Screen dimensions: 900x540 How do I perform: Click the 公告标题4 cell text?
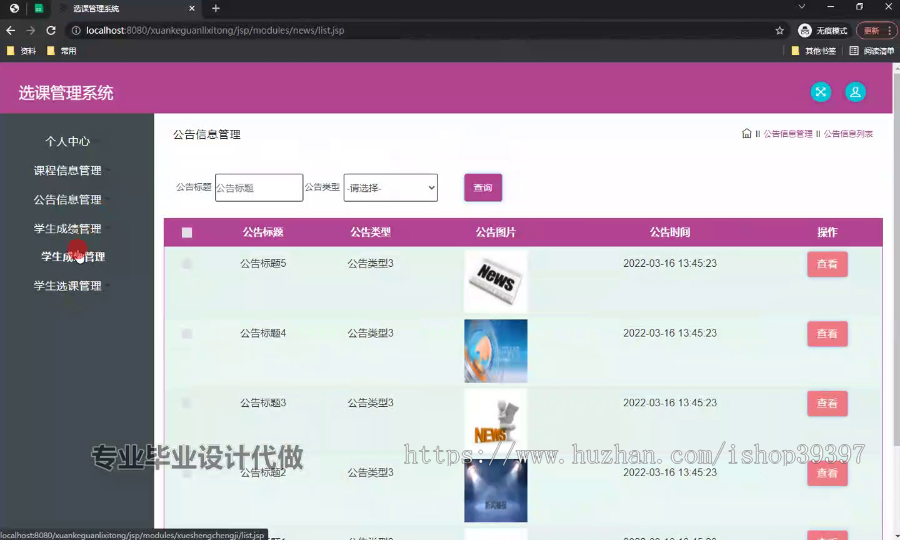coord(263,333)
